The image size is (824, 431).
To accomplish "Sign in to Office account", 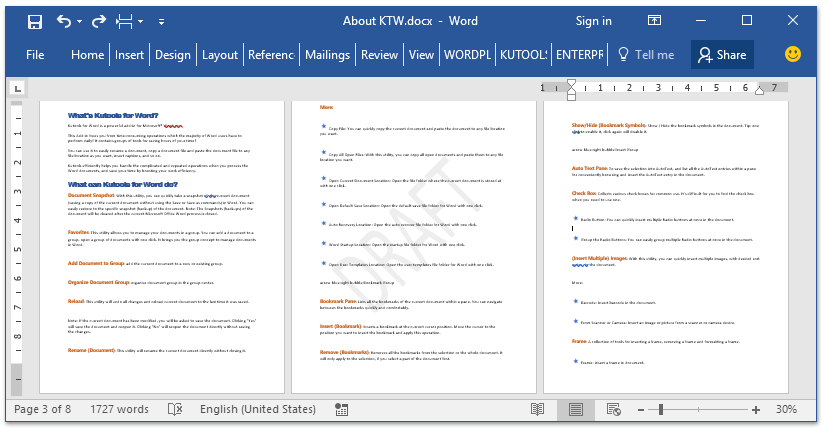I will [x=593, y=21].
